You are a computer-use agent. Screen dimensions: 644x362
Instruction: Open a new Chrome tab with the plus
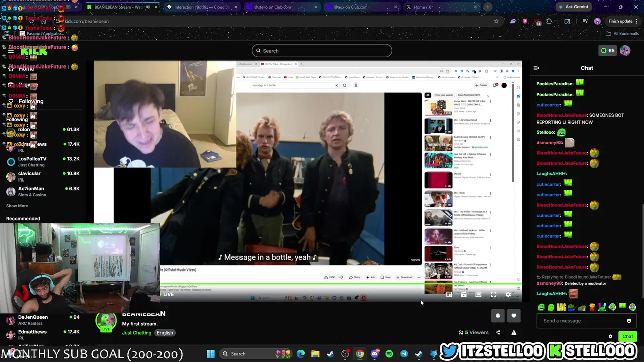[x=488, y=7]
